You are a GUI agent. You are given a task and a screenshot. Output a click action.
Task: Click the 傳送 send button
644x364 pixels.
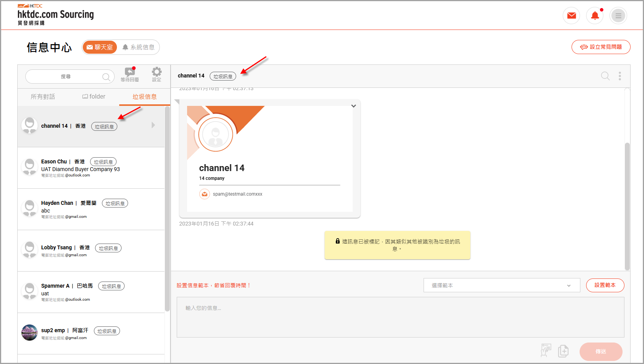tap(601, 351)
